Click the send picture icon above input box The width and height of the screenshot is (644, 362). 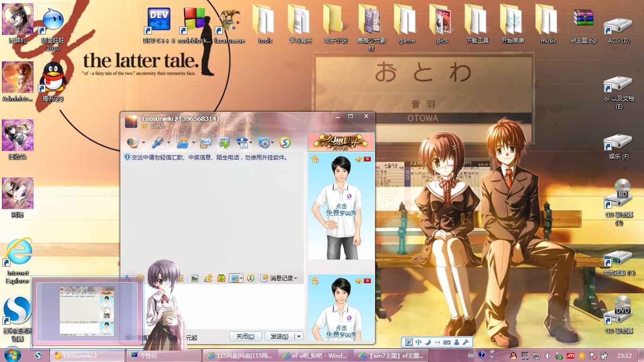pos(194,278)
